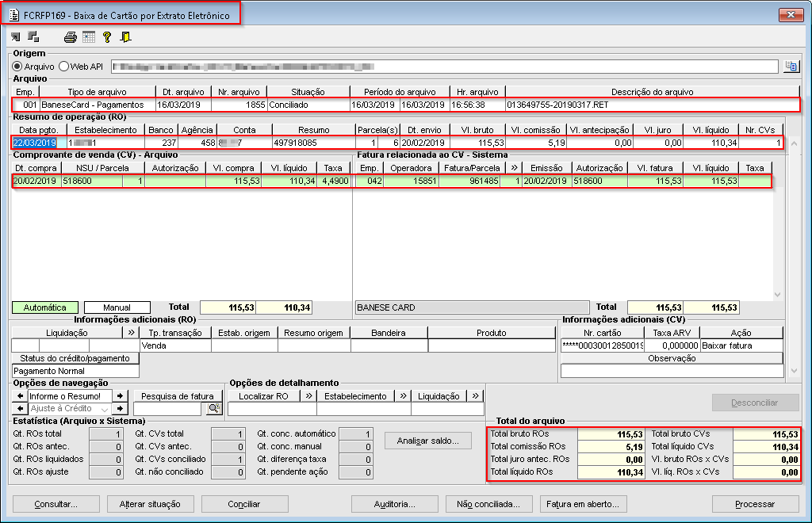Click the Pagamento Normal status field
This screenshot has height=523, width=812.
[75, 371]
